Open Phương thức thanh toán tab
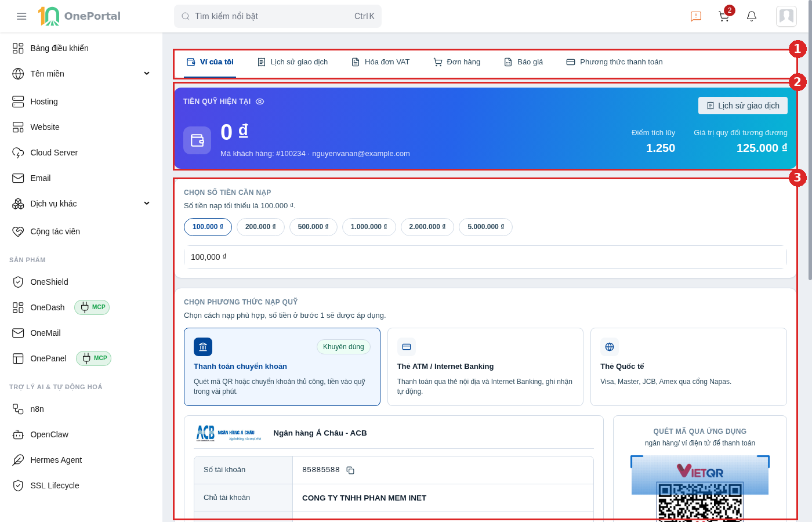 [615, 62]
